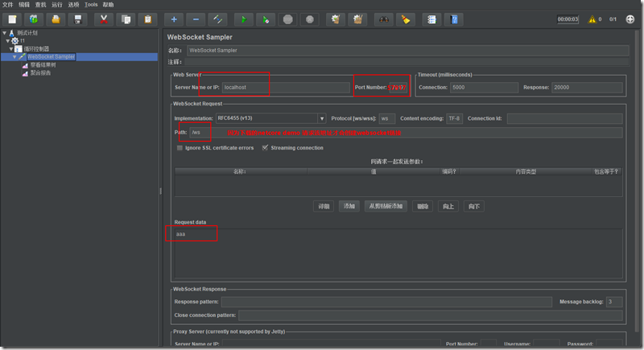Click the minus Collapse All icon
The height and width of the screenshot is (350, 644).
(196, 19)
